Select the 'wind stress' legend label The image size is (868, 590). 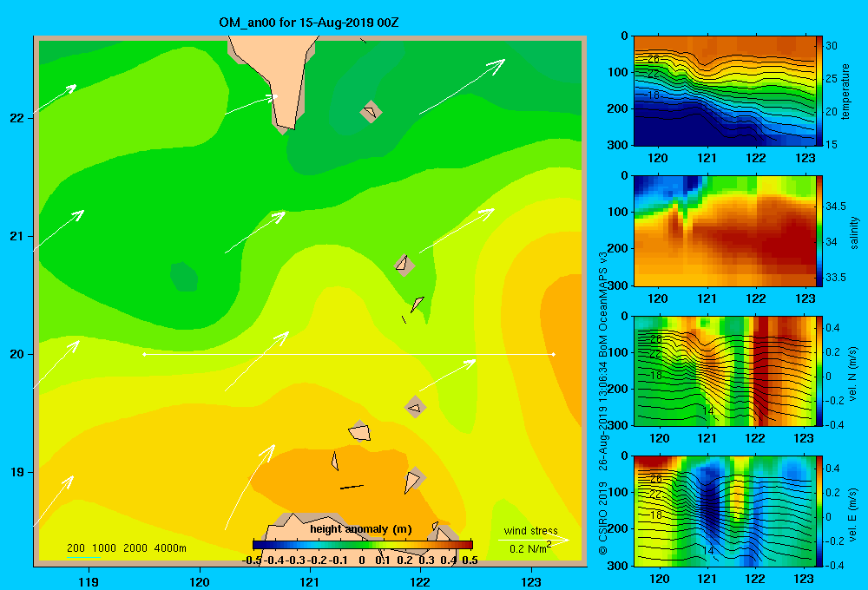click(531, 530)
